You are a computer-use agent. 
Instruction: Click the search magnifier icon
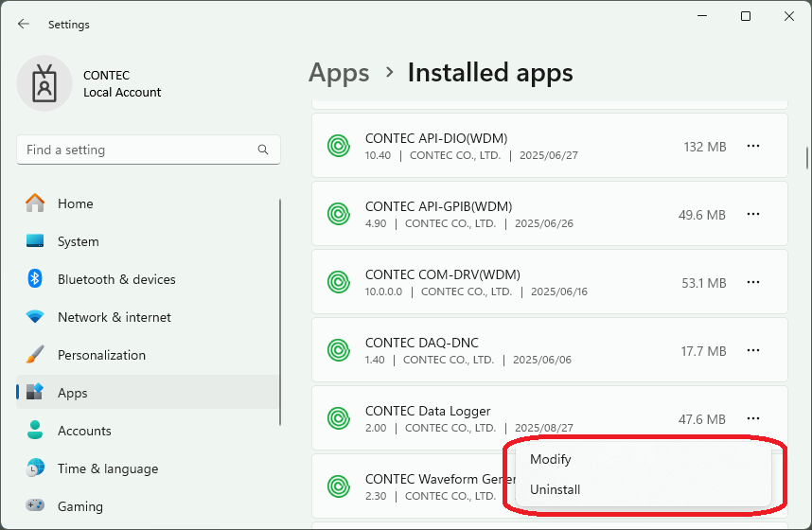(263, 150)
